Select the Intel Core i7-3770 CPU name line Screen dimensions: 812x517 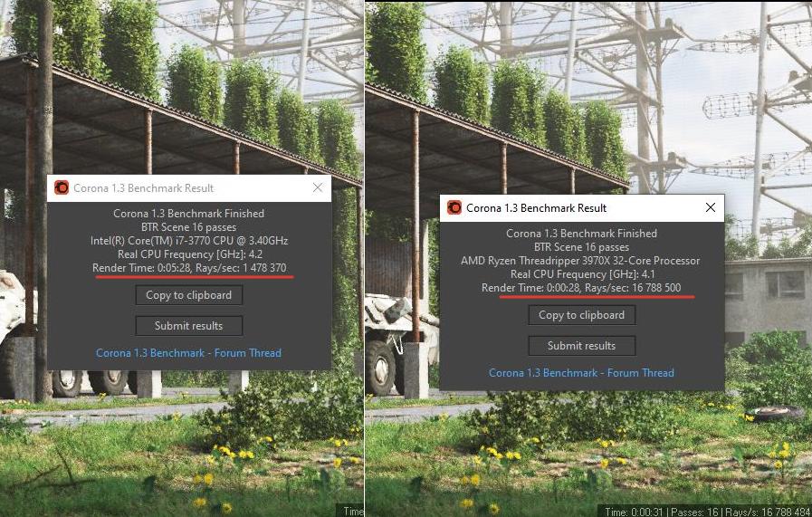(189, 240)
